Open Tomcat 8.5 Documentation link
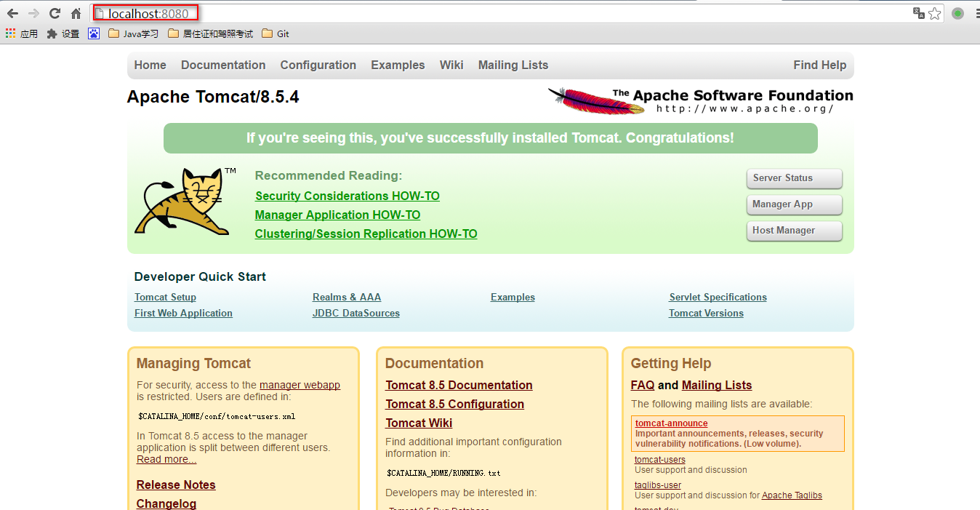This screenshot has width=980, height=510. (x=459, y=385)
